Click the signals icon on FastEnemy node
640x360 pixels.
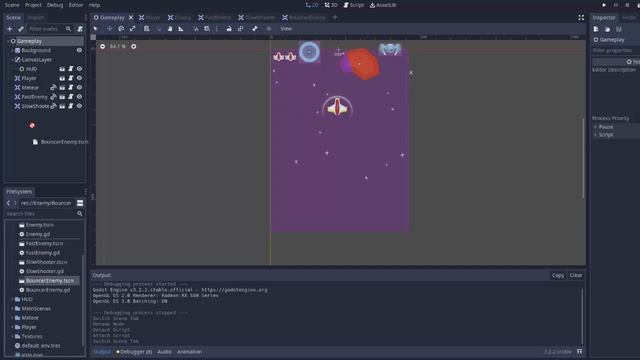click(53, 97)
